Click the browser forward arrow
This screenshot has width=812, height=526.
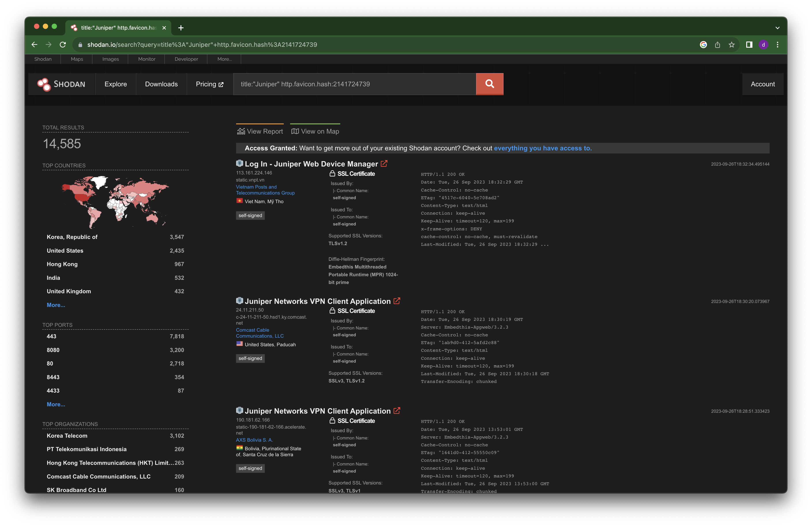(49, 45)
